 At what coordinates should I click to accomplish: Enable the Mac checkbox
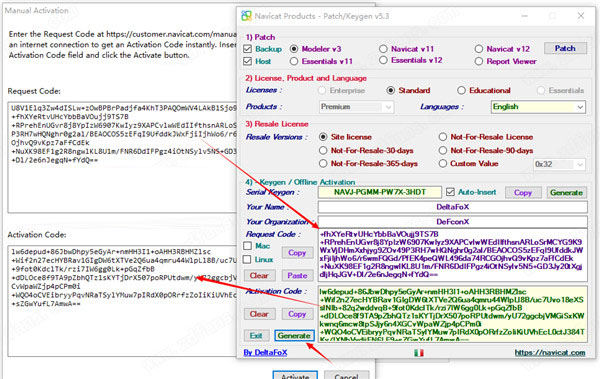[248, 246]
